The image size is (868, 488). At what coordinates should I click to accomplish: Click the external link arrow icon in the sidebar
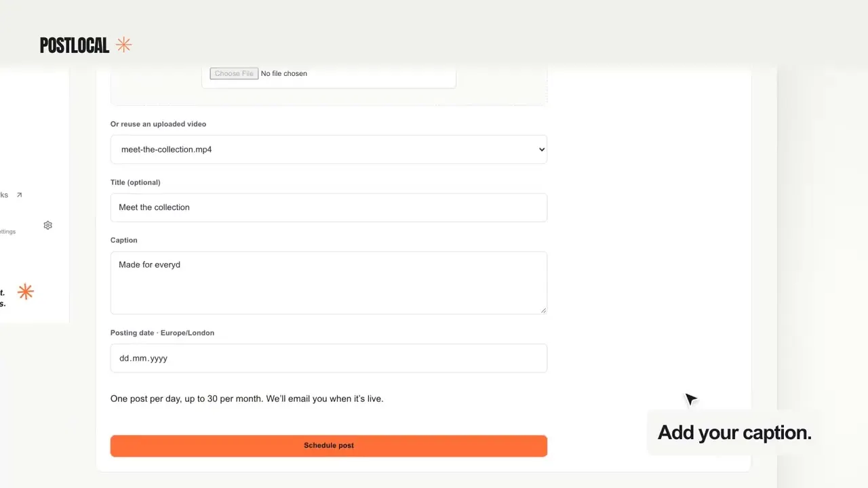pos(19,195)
